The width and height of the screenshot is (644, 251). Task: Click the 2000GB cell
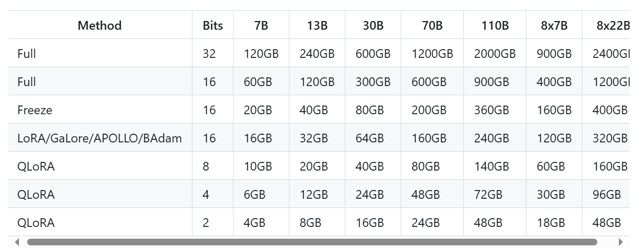(495, 53)
